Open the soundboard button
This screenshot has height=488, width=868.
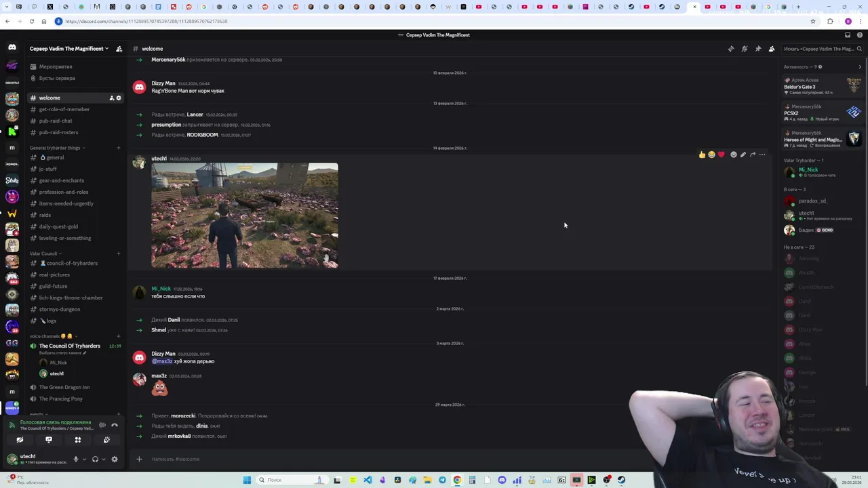[106, 440]
